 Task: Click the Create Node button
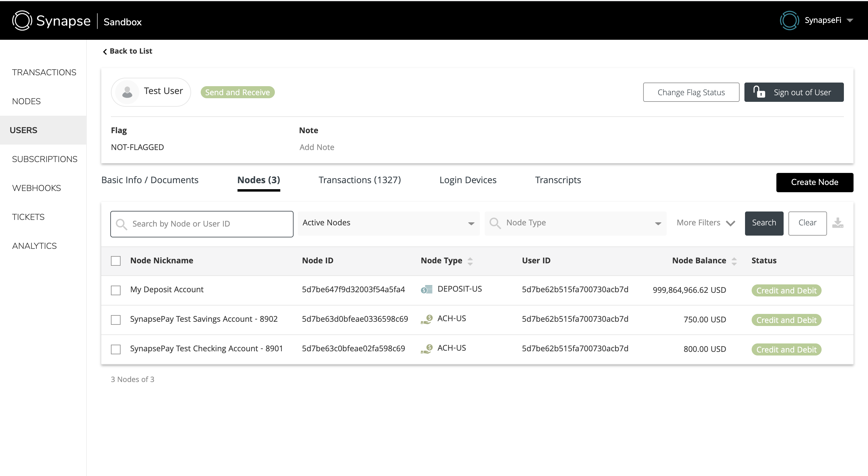click(x=814, y=182)
